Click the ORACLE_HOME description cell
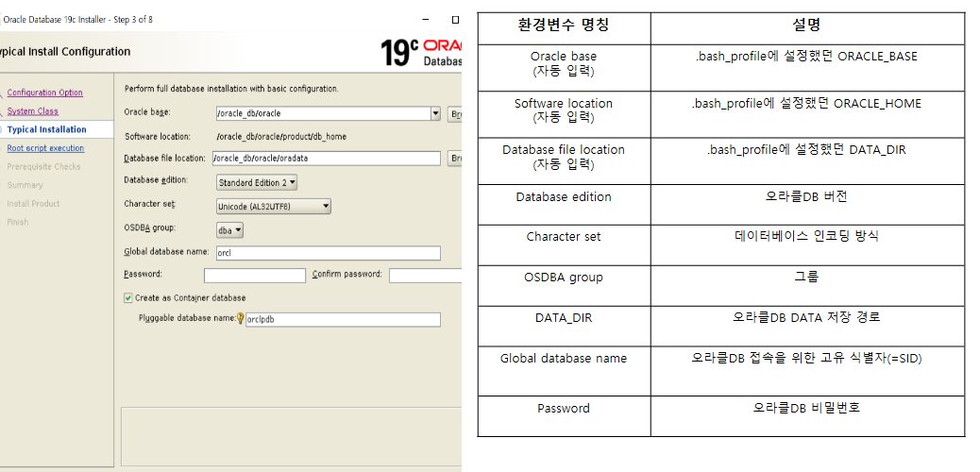 pyautogui.click(x=807, y=114)
